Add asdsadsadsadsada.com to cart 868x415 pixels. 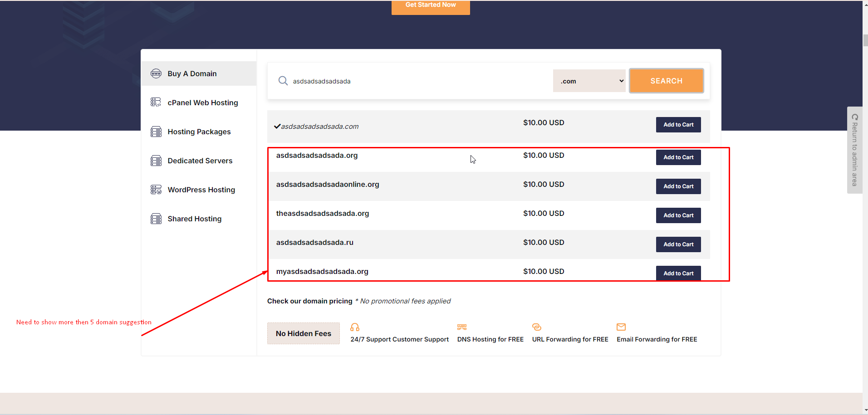678,125
